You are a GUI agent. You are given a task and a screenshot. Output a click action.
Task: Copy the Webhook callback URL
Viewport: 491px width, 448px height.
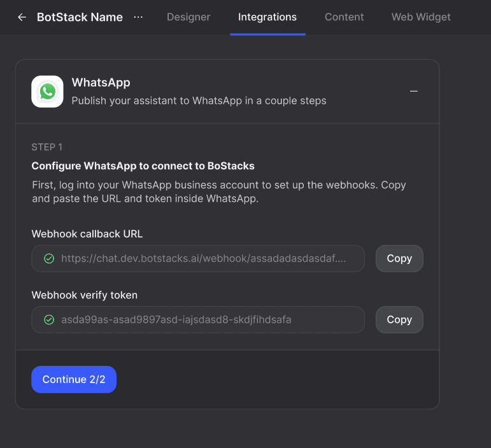[399, 258]
